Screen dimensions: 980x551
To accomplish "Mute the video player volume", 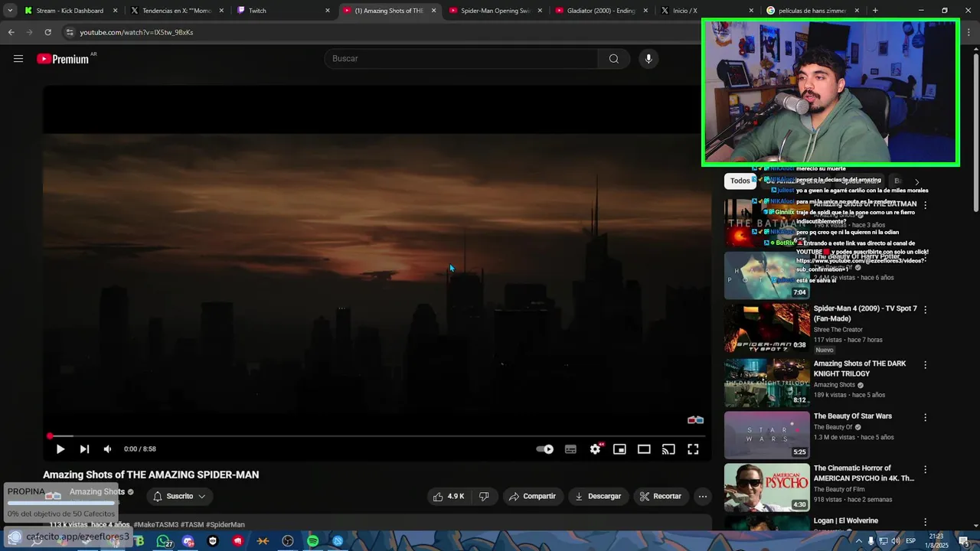I will coord(108,449).
